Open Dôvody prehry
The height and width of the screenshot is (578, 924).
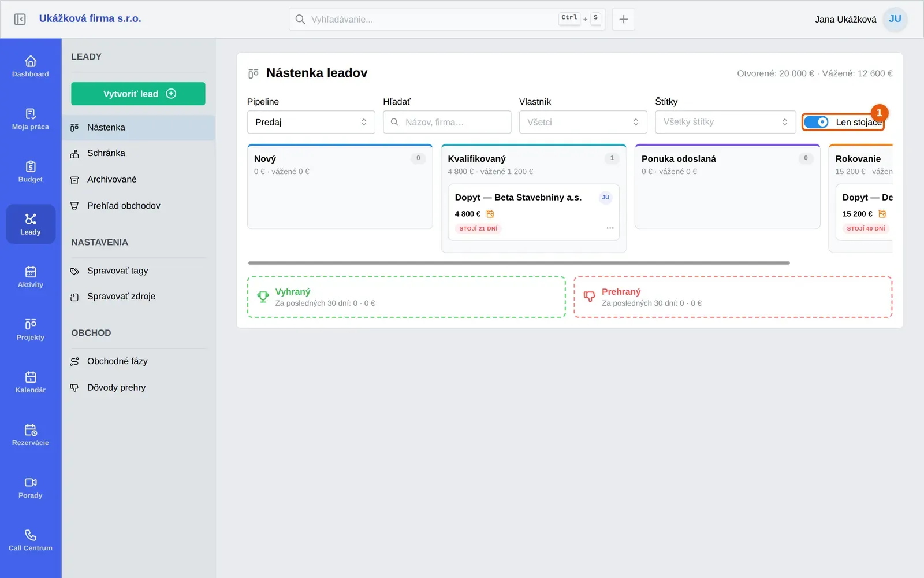(x=139, y=387)
